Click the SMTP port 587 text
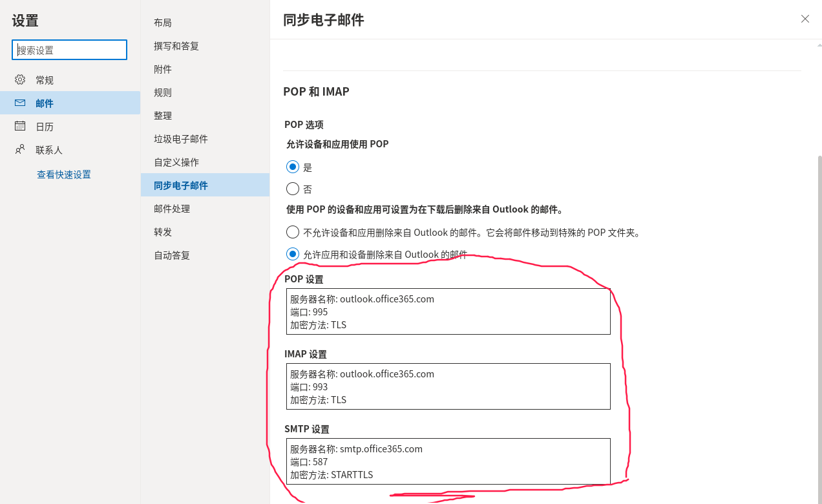Screen dimensions: 822x504 point(320,462)
